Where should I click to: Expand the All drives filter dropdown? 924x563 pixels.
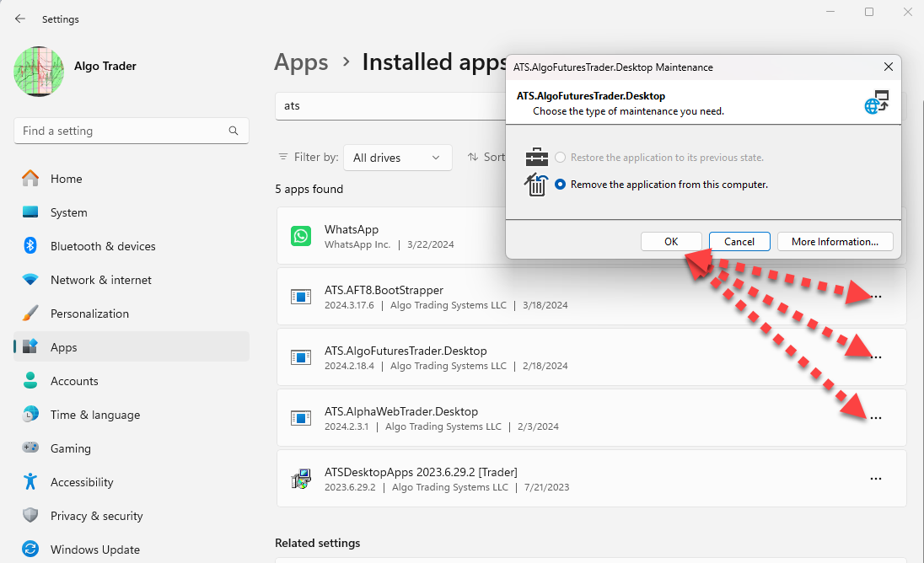click(397, 158)
